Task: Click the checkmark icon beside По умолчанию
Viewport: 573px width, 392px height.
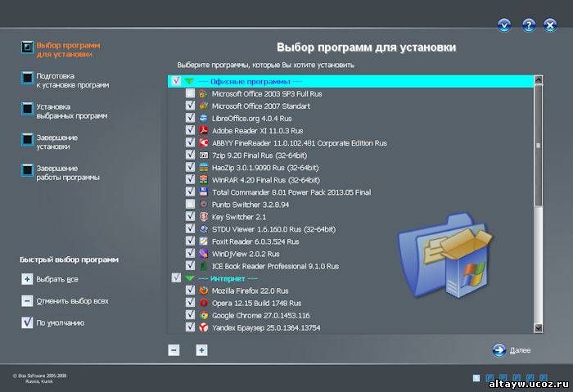Action: coord(27,322)
